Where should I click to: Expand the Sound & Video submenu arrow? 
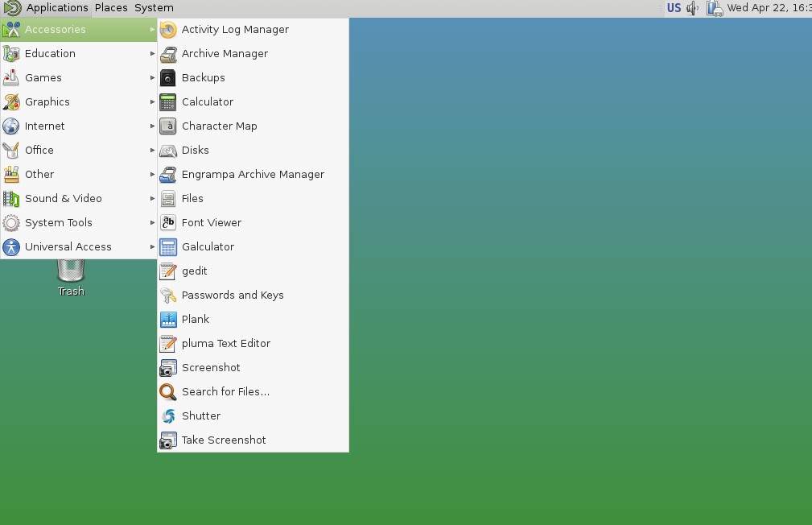pyautogui.click(x=152, y=199)
